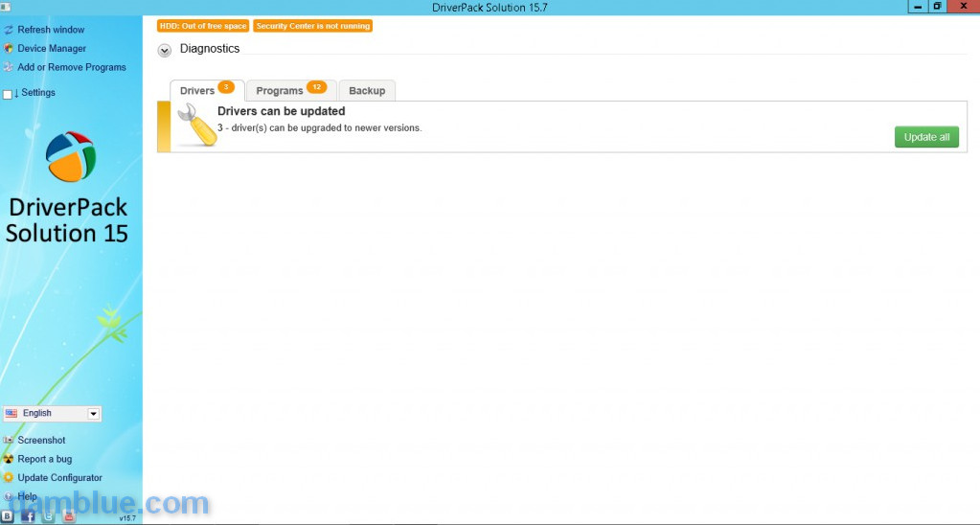Click the orange 12 badge on Programs tab
Viewport: 980px width, 525px height.
[x=316, y=87]
